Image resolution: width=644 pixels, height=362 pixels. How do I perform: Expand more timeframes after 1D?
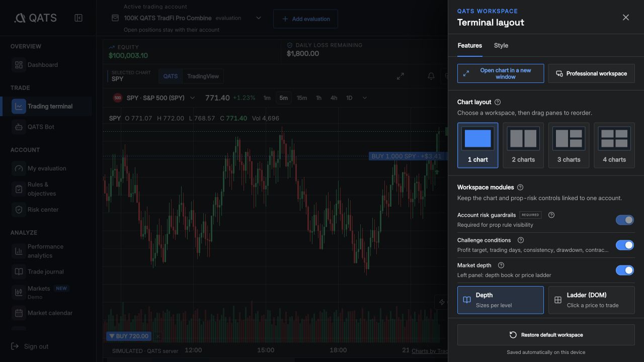click(x=365, y=98)
